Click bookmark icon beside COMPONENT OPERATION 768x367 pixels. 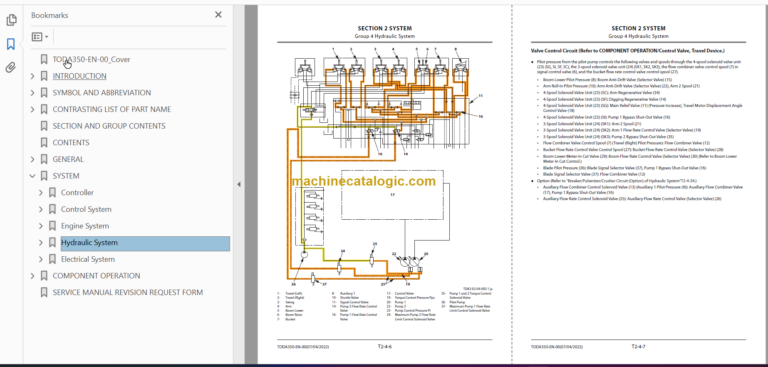[44, 276]
